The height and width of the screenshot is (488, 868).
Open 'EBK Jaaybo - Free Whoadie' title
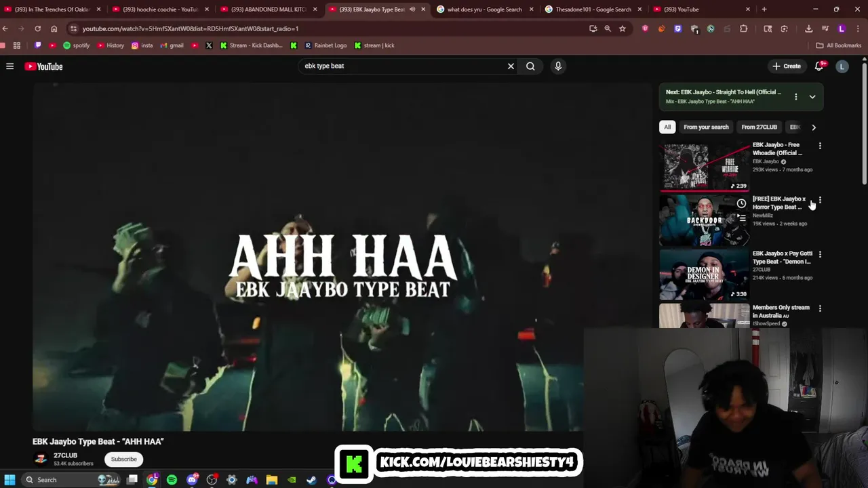pyautogui.click(x=777, y=148)
